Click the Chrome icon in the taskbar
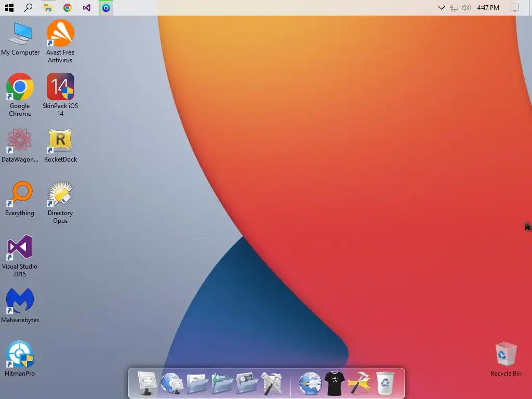The height and width of the screenshot is (399, 532). (67, 7)
